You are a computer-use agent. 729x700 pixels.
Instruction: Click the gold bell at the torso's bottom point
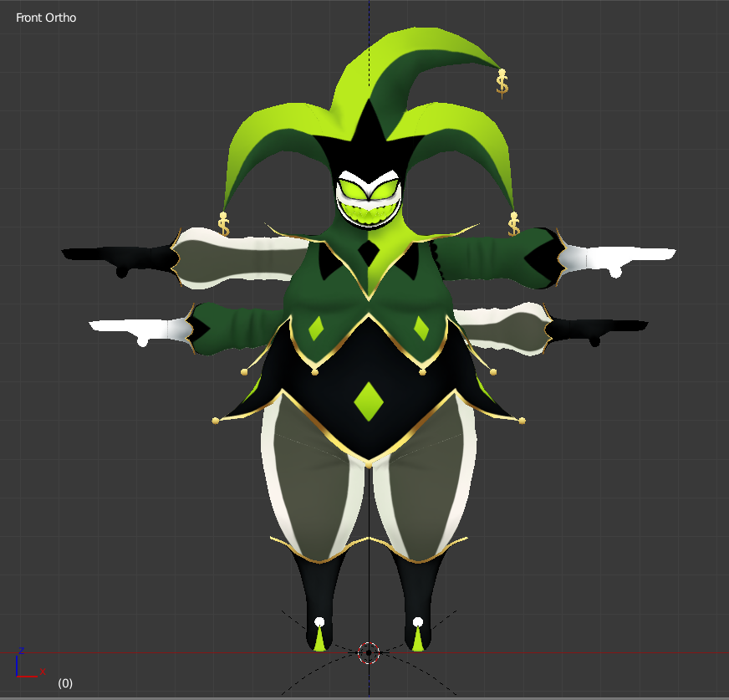[x=369, y=465]
